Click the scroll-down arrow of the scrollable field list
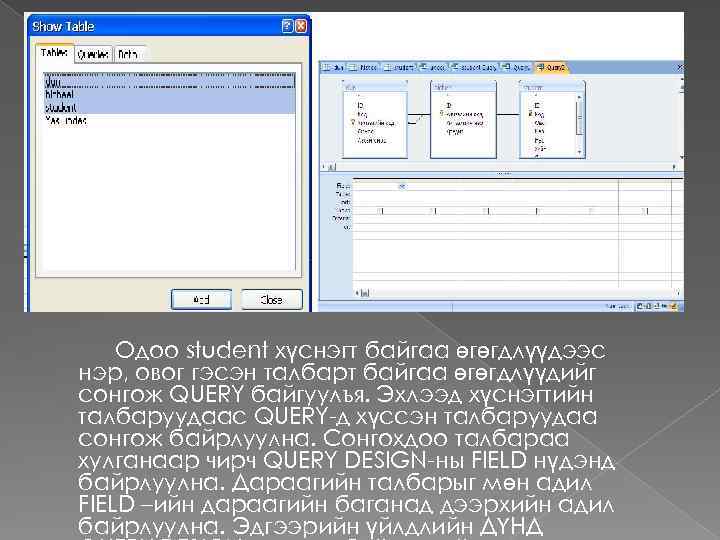Image resolution: width=720 pixels, height=540 pixels. point(579,152)
